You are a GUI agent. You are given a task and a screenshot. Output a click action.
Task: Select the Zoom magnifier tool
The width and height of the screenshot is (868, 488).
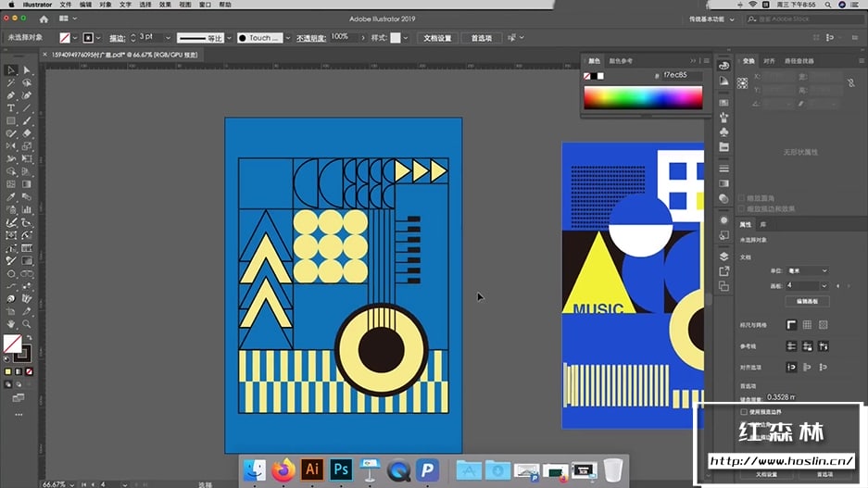26,324
